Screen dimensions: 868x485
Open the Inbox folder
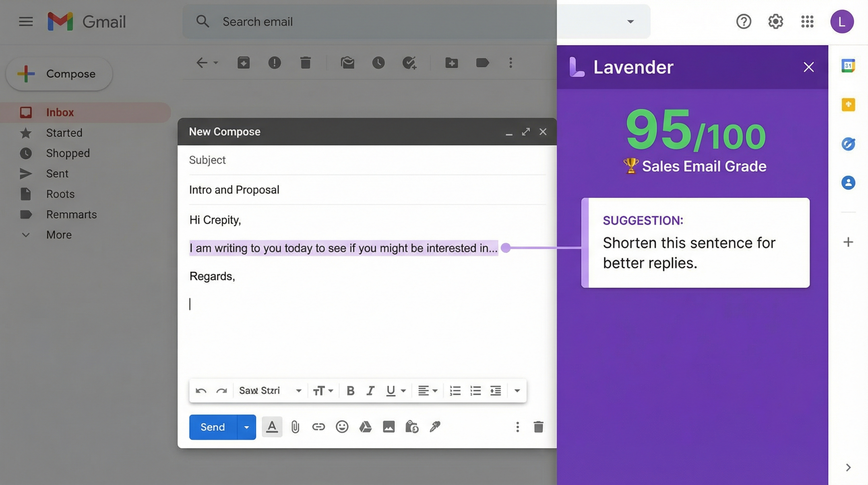coord(85,112)
